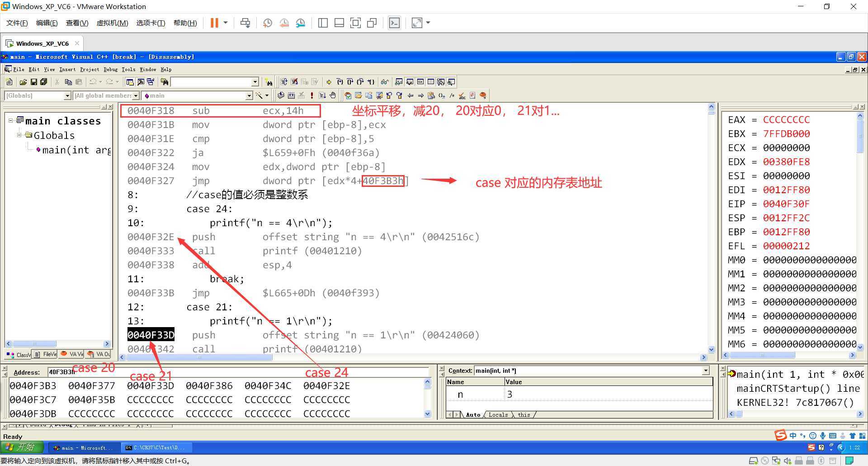868x466 pixels.
Task: Toggle the Registers window icon
Action: click(x=420, y=82)
